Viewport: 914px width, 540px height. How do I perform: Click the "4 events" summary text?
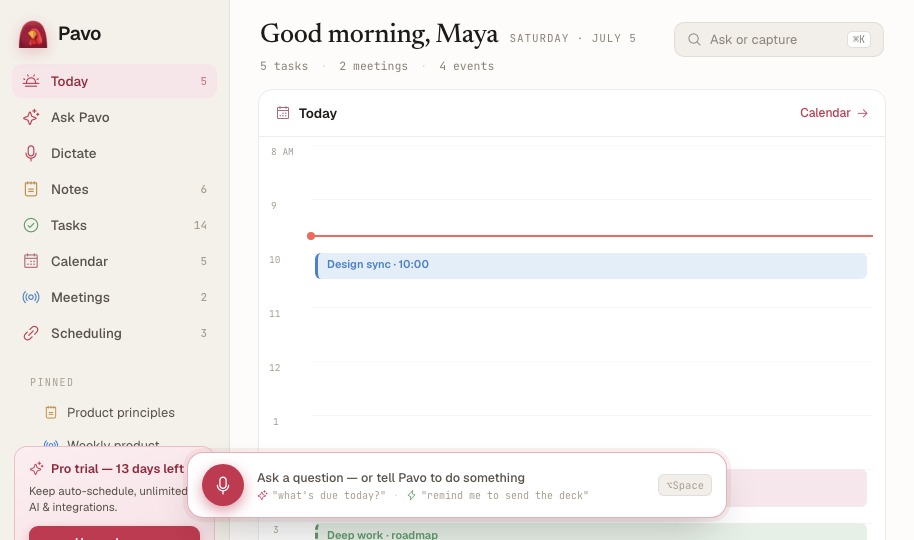tap(466, 66)
